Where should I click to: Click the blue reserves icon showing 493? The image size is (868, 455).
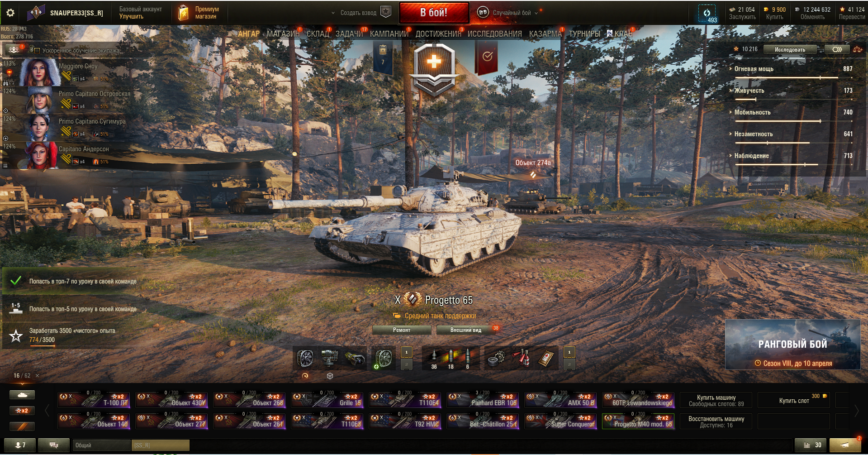(x=708, y=13)
